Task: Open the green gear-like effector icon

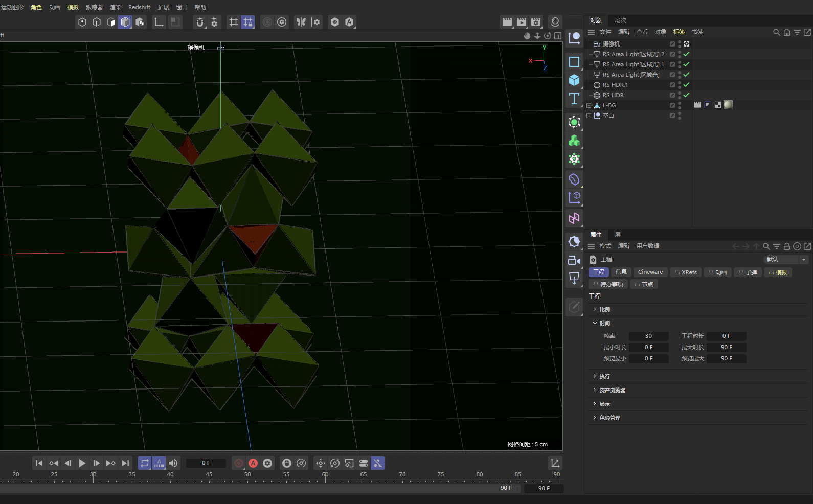Action: [574, 159]
